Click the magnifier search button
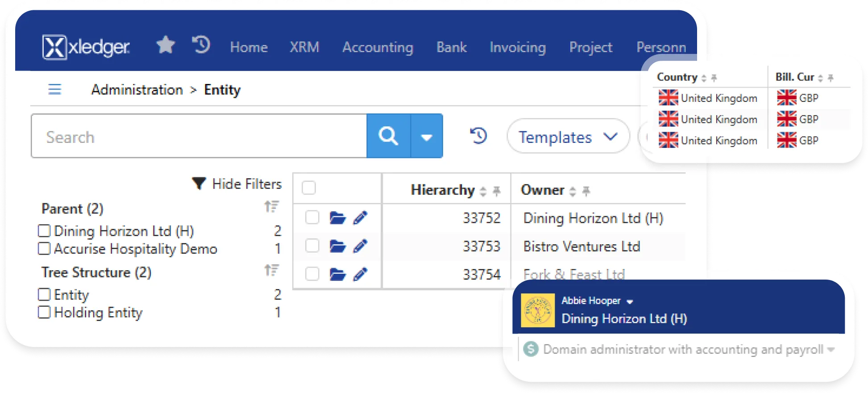 pyautogui.click(x=388, y=136)
